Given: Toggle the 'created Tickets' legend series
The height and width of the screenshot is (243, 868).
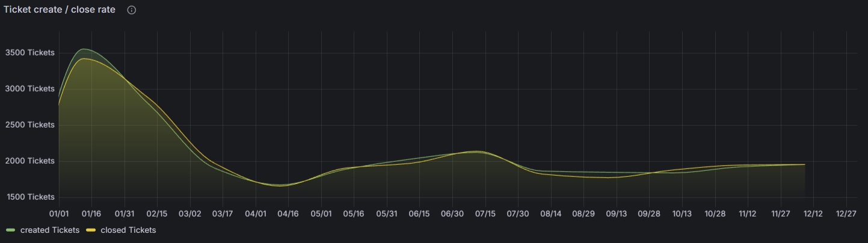Looking at the screenshot, I should click(49, 230).
